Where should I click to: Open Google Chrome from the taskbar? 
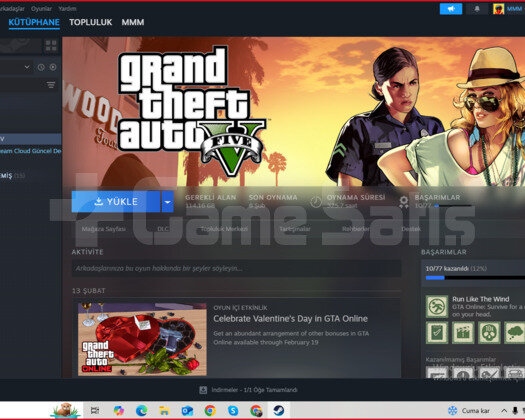(x=210, y=410)
